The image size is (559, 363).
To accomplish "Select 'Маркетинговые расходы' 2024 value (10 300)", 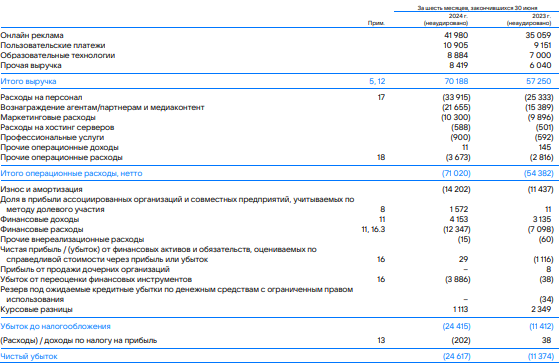I will pos(456,117).
